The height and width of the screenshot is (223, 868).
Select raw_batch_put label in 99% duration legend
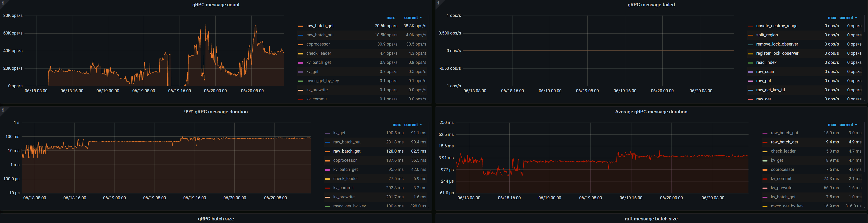[347, 142]
